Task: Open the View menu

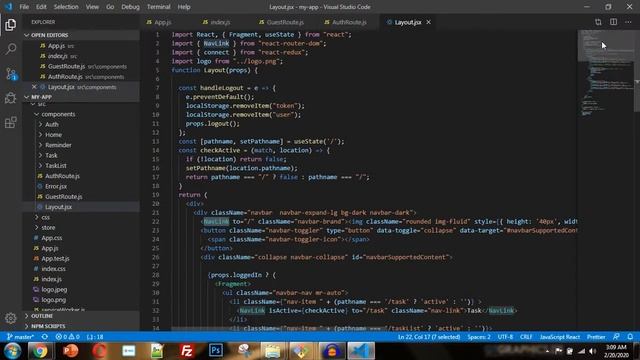Action: tap(92, 7)
